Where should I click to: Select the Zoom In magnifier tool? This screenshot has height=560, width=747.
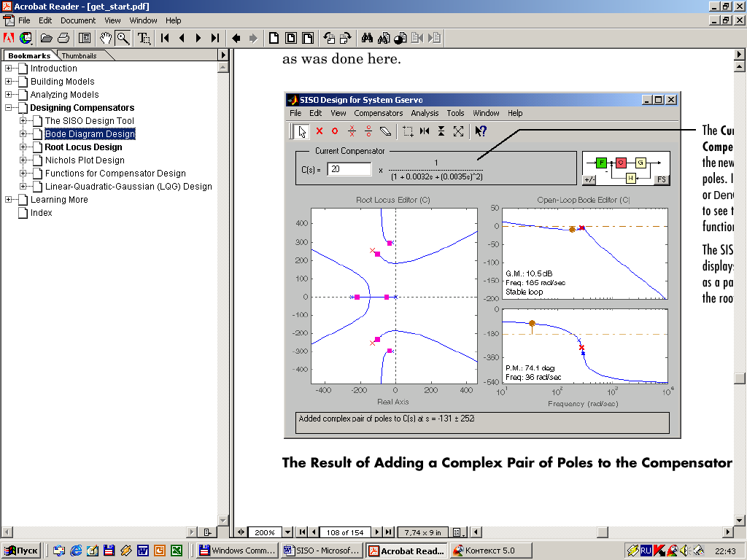pos(123,38)
